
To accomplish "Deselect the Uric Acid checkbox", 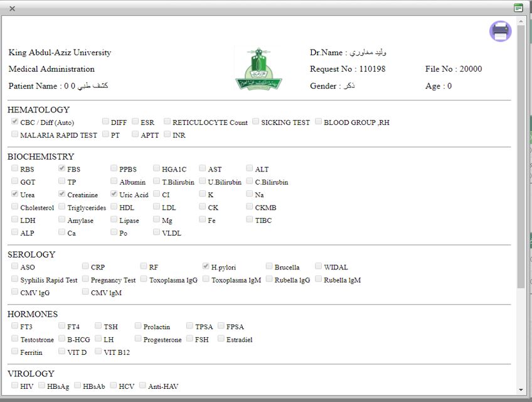I will coord(114,195).
